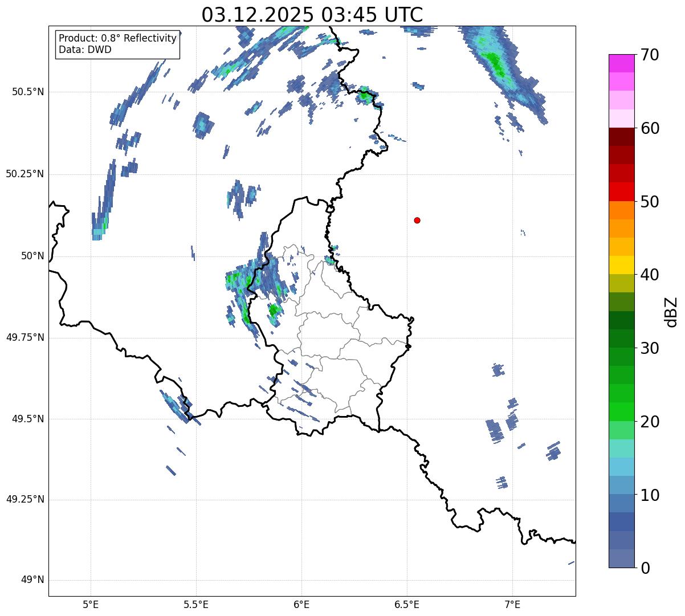Select the 10 colorbar tick label
Screen dimensions: 685x616
(x=649, y=495)
